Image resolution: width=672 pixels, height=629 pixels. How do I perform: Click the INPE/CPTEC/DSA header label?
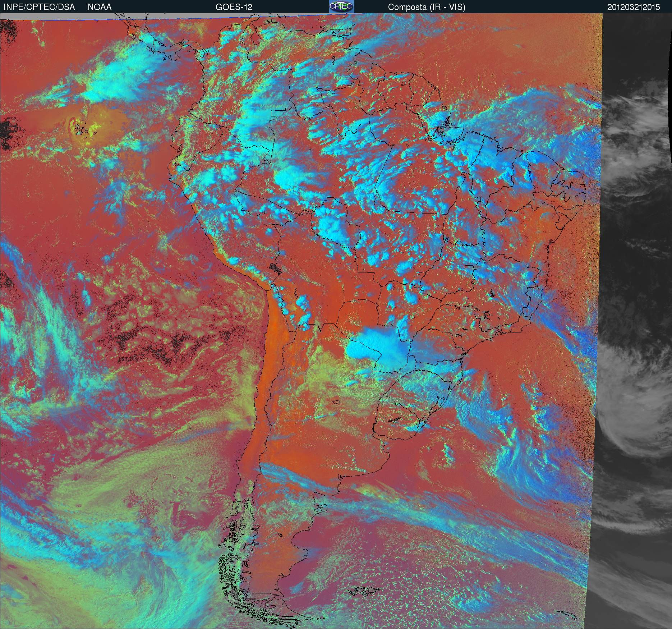coord(39,7)
